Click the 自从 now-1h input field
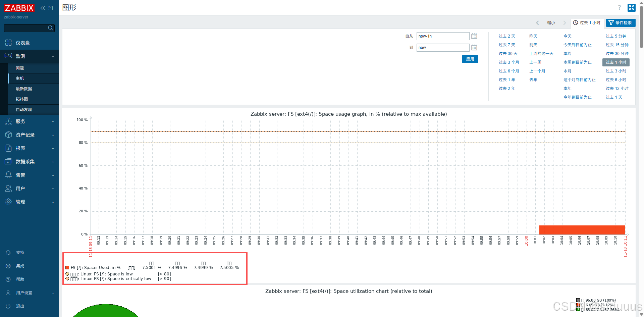The height and width of the screenshot is (317, 644). click(443, 36)
